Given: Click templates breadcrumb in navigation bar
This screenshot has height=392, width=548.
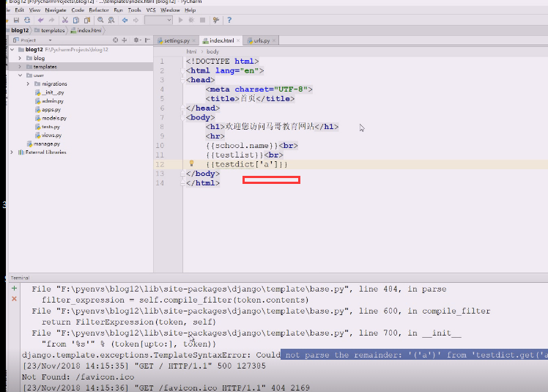Looking at the screenshot, I should pyautogui.click(x=50, y=31).
